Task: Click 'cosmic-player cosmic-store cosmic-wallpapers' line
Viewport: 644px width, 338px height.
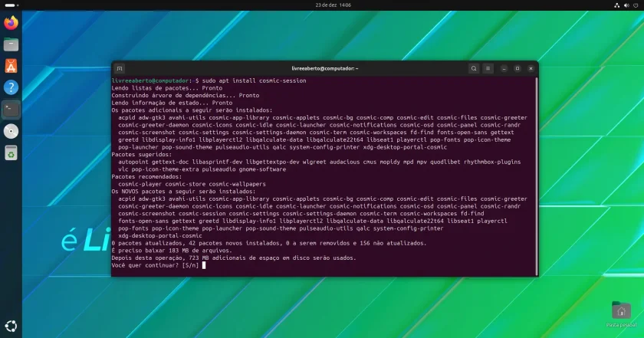Action: pos(192,184)
